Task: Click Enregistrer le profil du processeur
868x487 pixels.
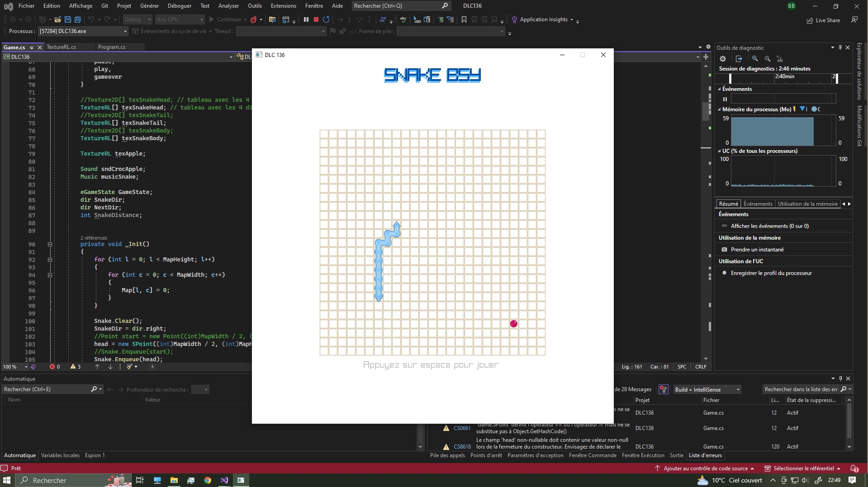Action: point(771,273)
